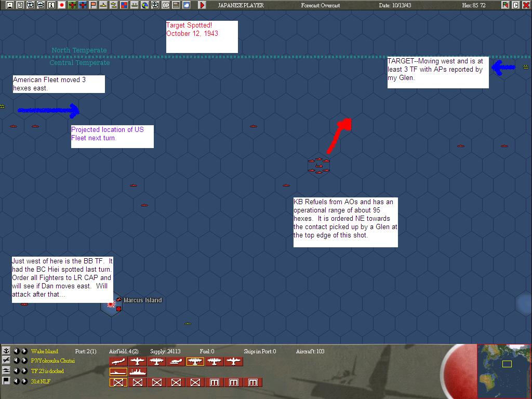
Task: Open the P7/Yokosuka Chutai air group
Action: 52,361
